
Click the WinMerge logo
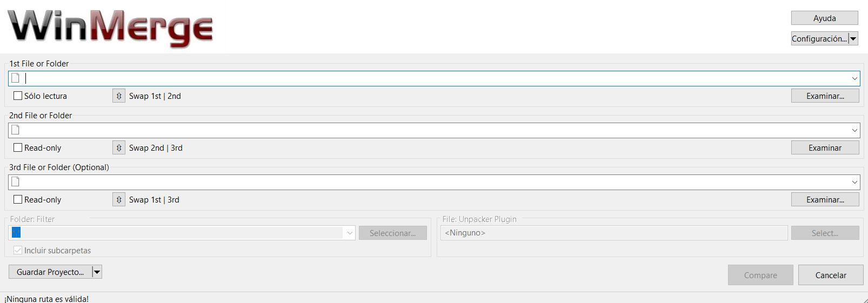pyautogui.click(x=110, y=27)
